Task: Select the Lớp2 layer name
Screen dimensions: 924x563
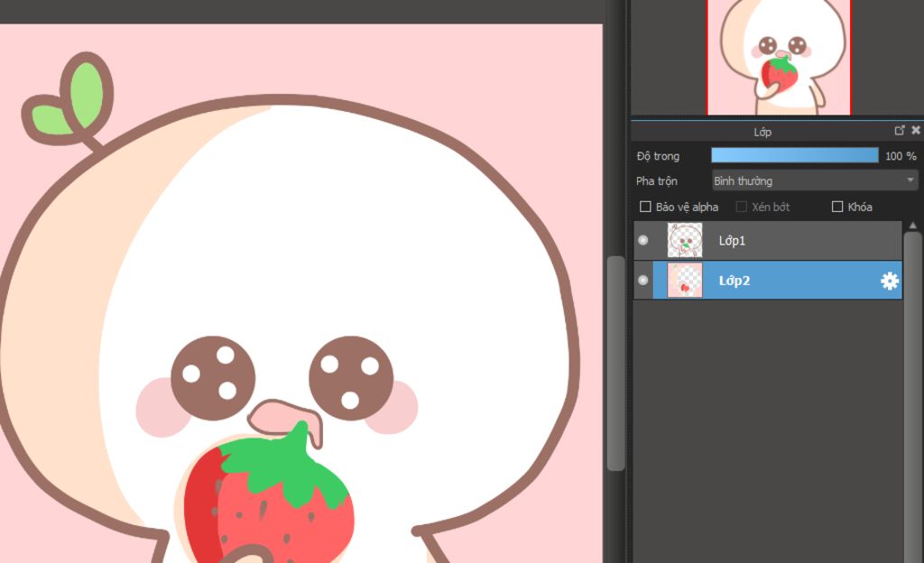Action: point(735,281)
